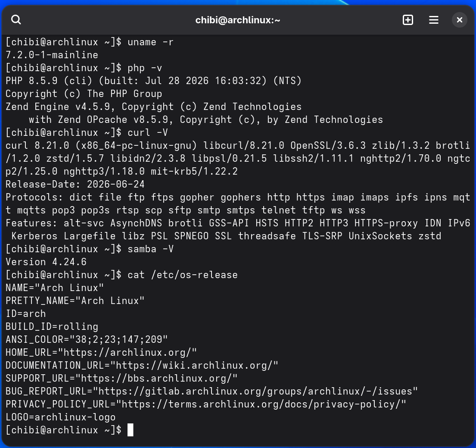476x448 pixels.
Task: Click the mit-krb5/1.22.2 text
Action: click(194, 172)
